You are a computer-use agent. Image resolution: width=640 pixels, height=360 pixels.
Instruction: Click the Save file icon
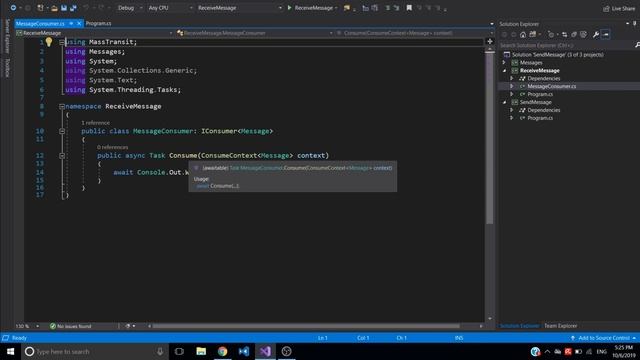[64, 8]
